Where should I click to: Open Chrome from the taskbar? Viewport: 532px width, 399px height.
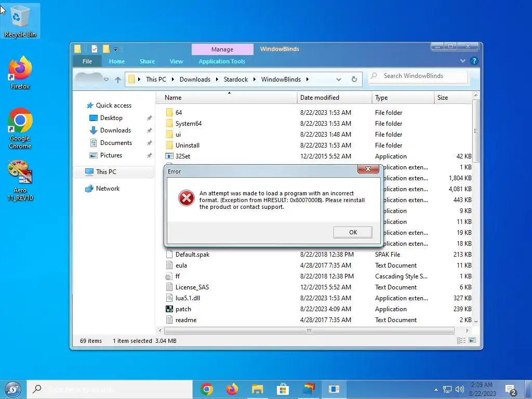(x=207, y=389)
